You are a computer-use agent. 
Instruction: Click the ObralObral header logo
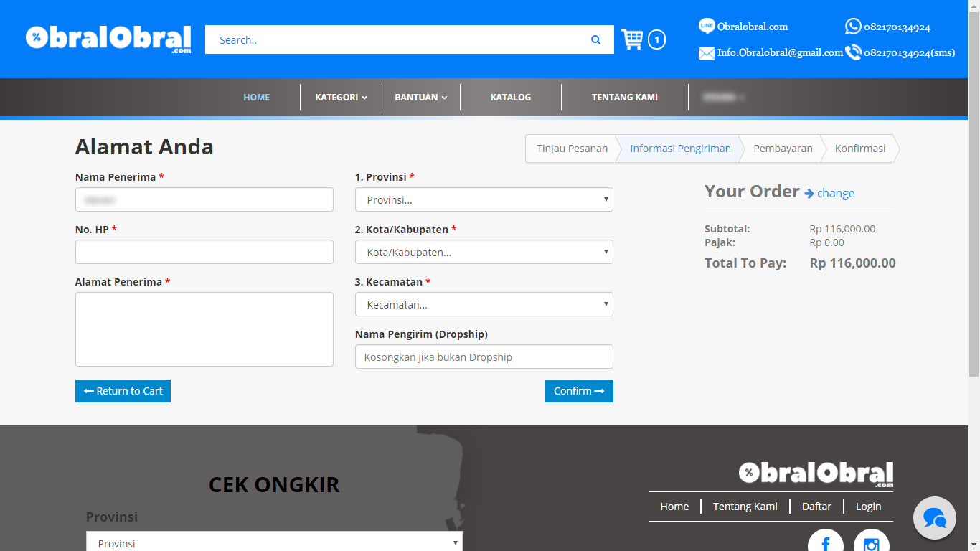pos(108,39)
